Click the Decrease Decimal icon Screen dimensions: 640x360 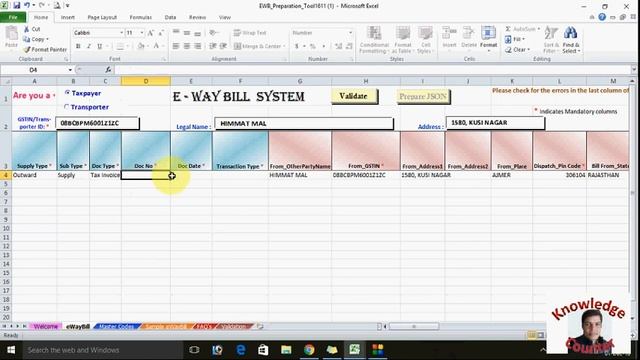349,46
